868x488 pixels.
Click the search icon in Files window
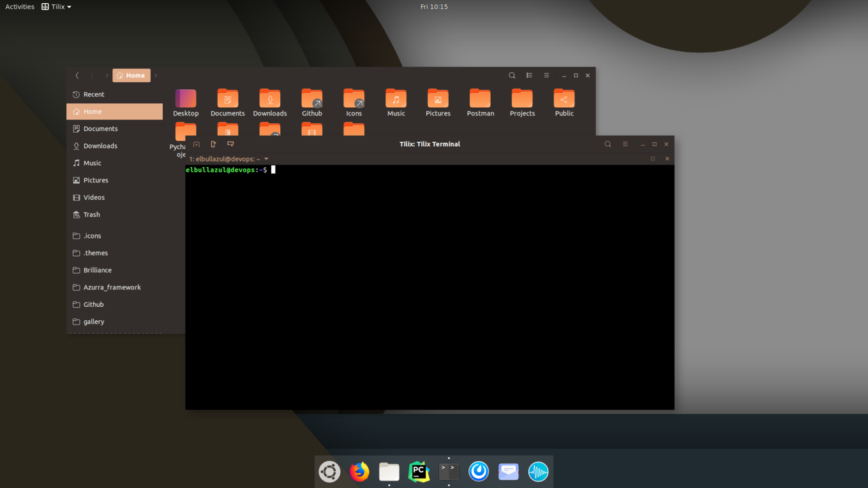tap(512, 75)
